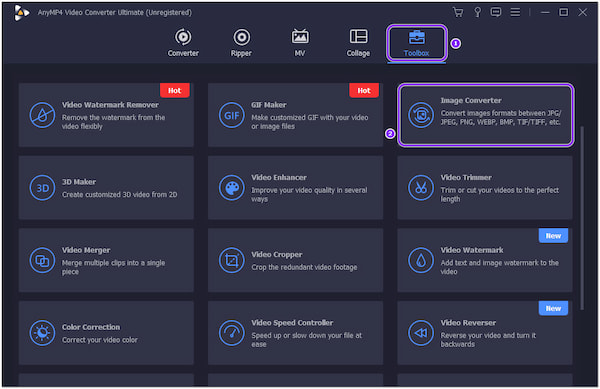Click the Video Cropper icon
This screenshot has width=600, height=389.
[x=232, y=260]
